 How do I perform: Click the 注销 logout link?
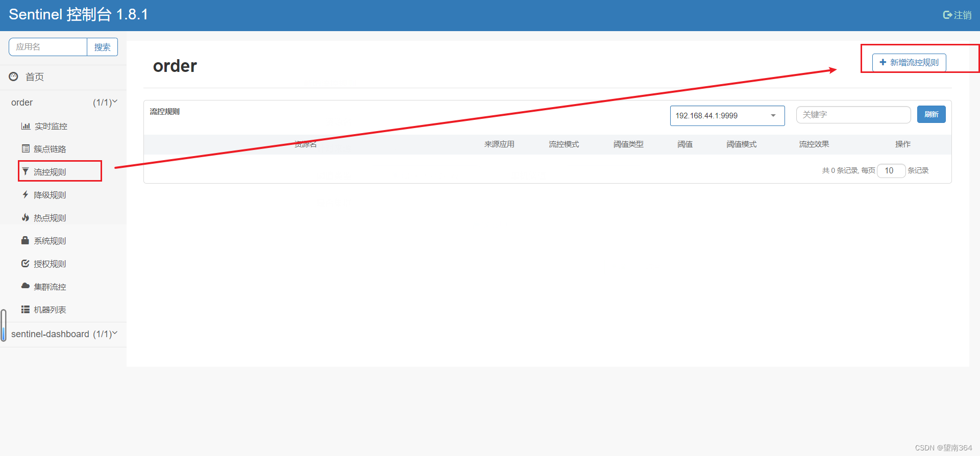[x=958, y=15]
